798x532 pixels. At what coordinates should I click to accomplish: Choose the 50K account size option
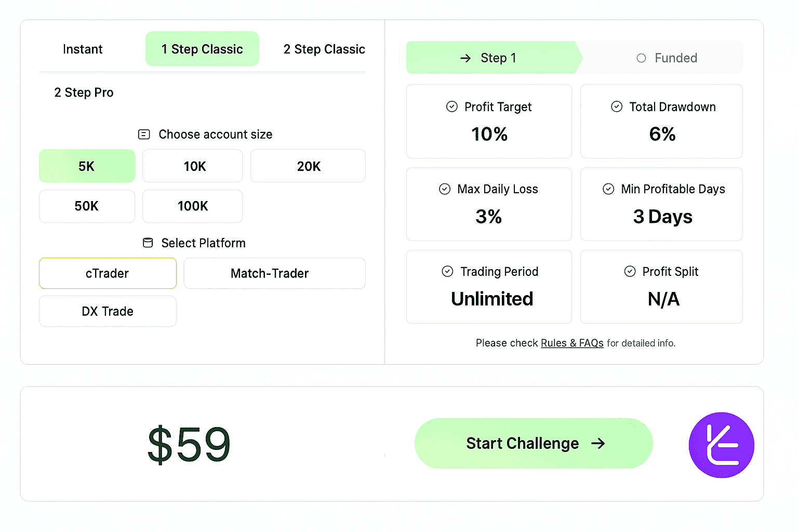point(87,206)
